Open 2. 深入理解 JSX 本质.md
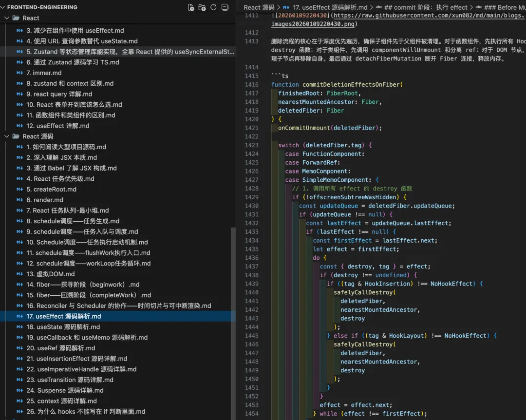Screen dimensions: 526x420 pos(118,157)
